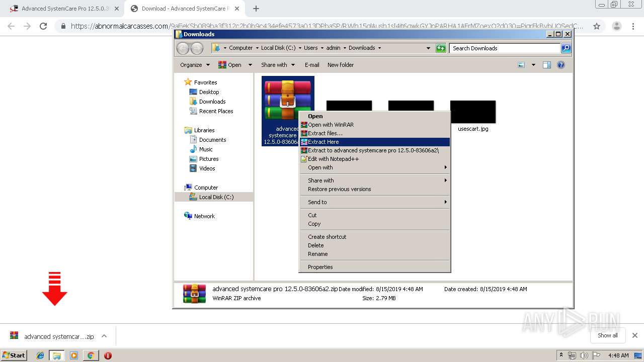Open a new Chrome tab
Viewport: 644px width, 362px height.
[256, 9]
